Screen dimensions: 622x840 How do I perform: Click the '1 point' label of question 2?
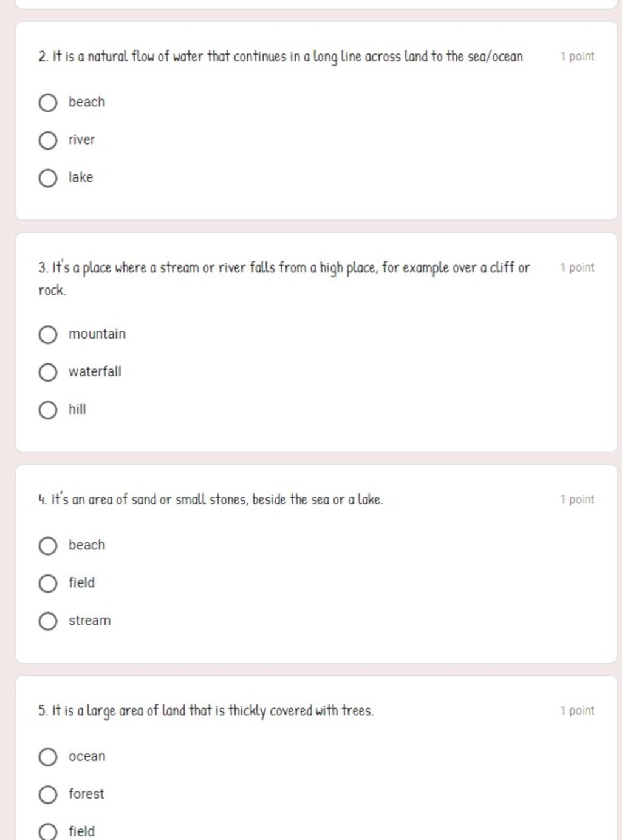click(x=577, y=57)
